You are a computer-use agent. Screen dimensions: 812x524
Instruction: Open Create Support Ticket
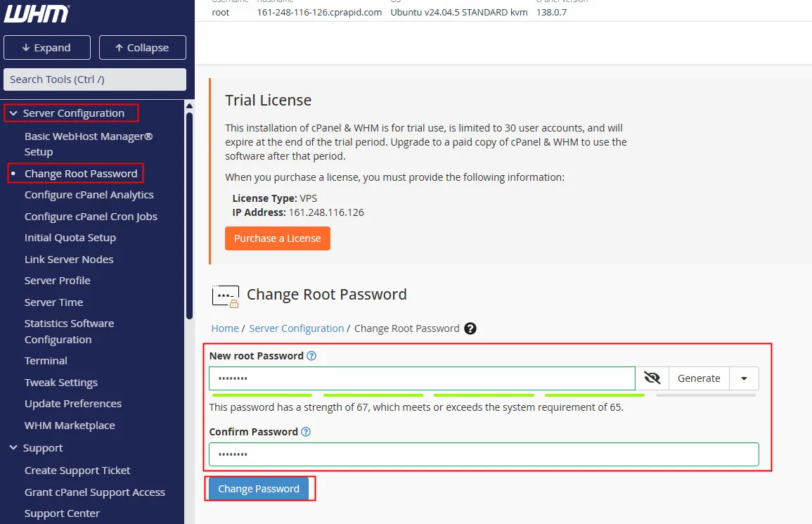point(77,471)
